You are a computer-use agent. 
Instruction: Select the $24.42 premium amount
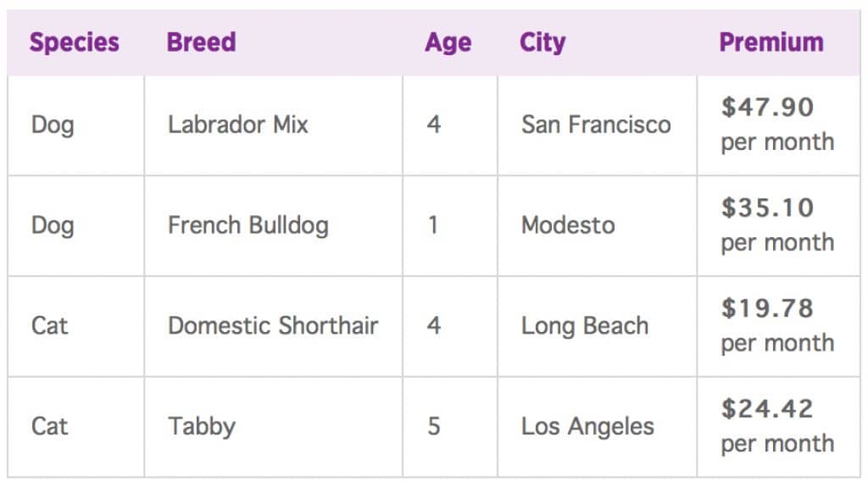click(x=767, y=409)
